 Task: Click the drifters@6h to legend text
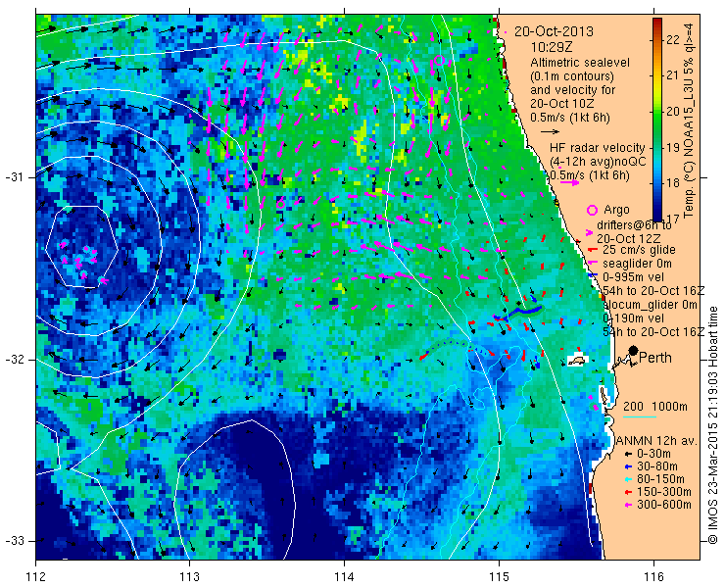tap(635, 225)
